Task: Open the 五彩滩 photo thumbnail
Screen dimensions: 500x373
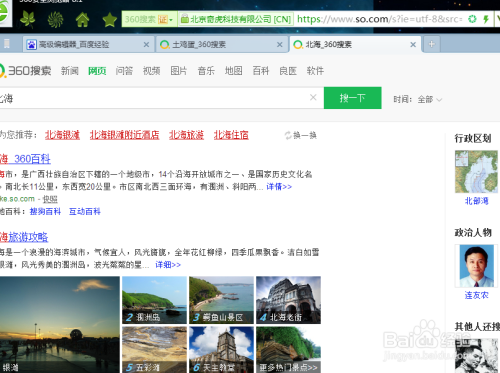Action: pyautogui.click(x=154, y=350)
